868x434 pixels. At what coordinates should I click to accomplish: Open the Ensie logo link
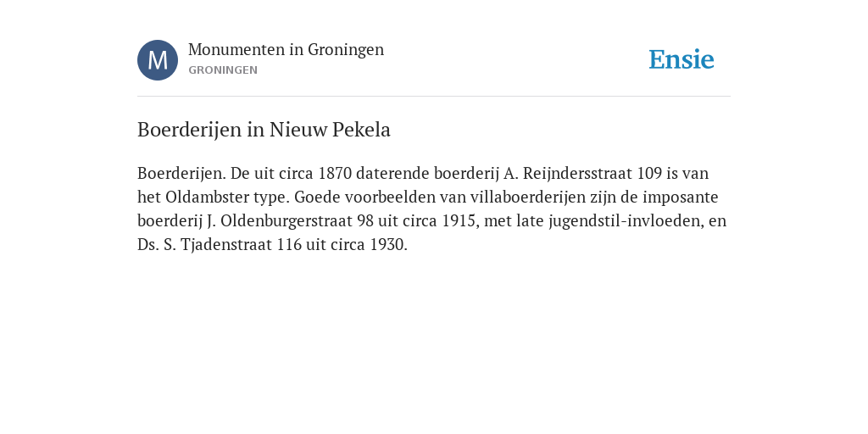[682, 59]
